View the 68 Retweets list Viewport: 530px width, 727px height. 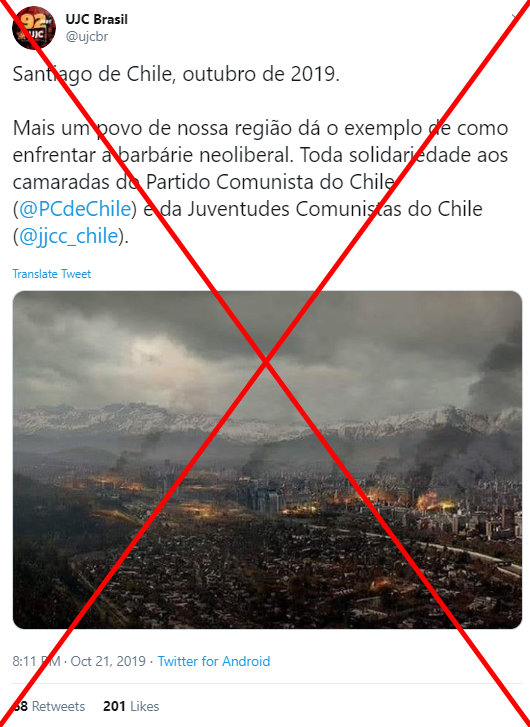click(x=49, y=706)
